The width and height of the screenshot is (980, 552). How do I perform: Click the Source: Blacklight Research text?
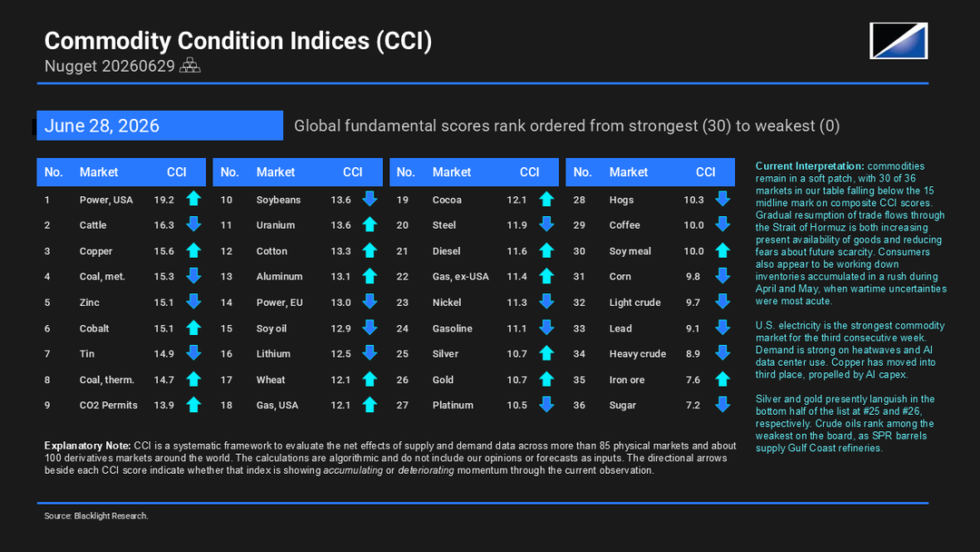[x=96, y=516]
